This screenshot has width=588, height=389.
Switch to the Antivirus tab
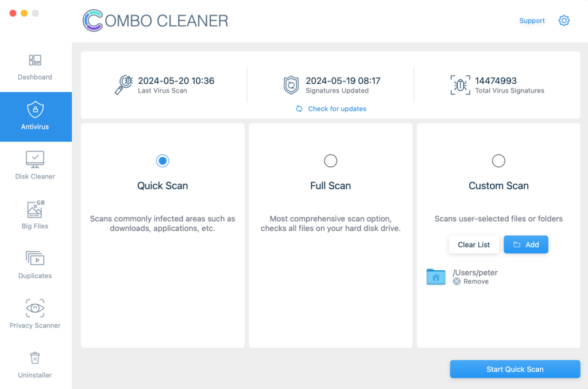tap(34, 116)
